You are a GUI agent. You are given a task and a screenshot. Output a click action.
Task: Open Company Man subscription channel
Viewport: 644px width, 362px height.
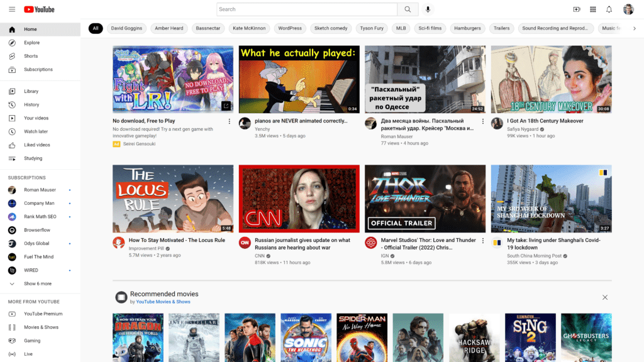[x=40, y=203]
